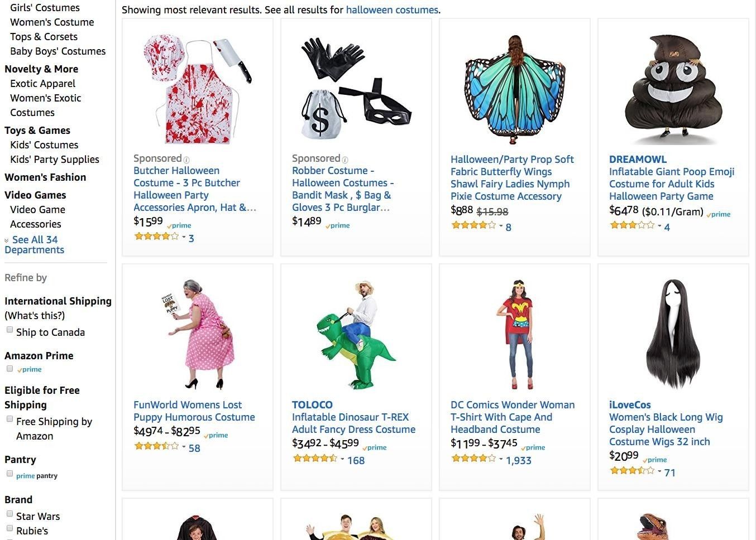756x540 pixels.
Task: Click the Sponsored info icon on Robber Costume
Action: (345, 160)
